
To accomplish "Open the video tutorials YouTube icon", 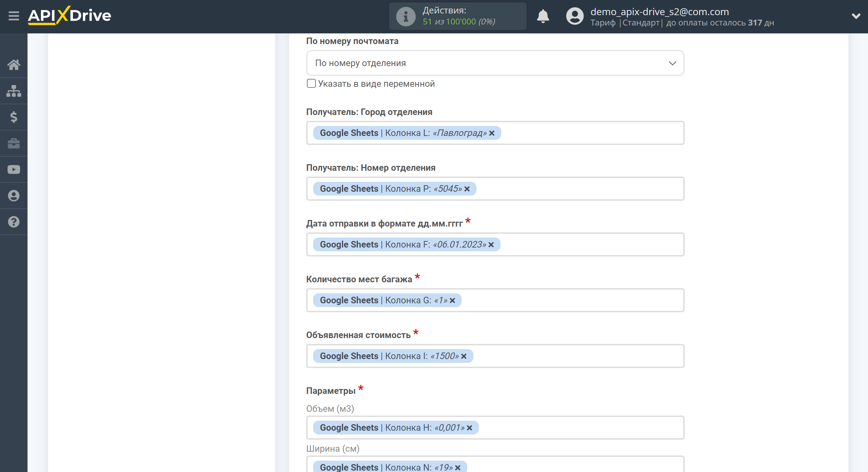I will (14, 169).
